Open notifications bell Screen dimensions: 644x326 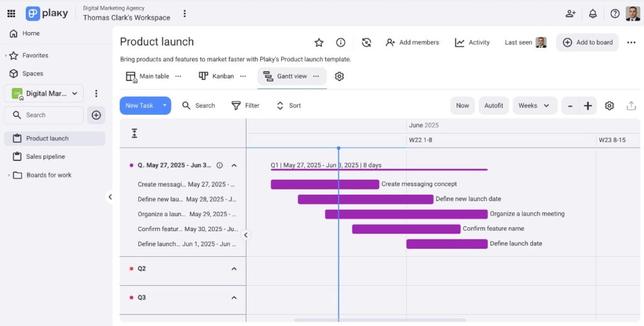(x=592, y=14)
